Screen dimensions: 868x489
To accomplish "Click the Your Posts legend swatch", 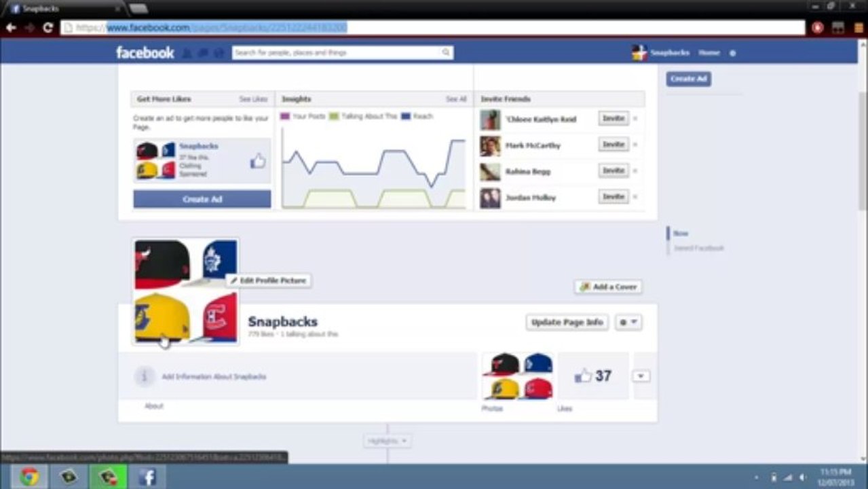I will (x=285, y=117).
